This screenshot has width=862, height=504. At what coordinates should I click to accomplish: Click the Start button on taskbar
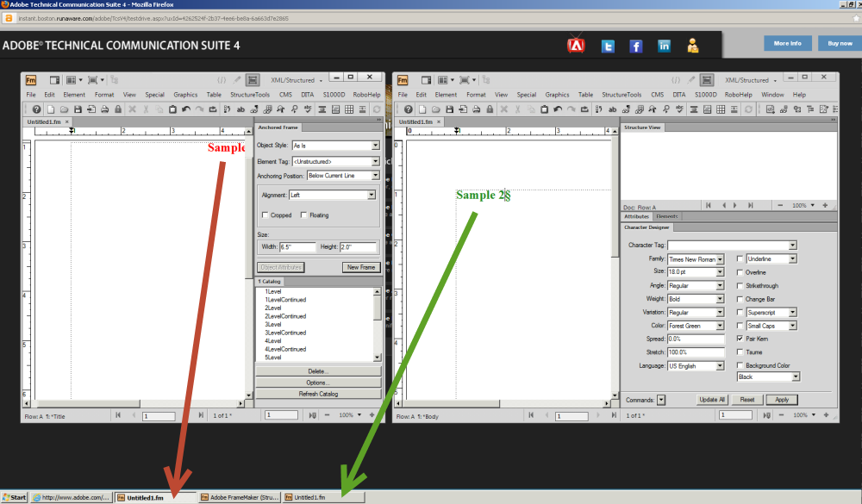15,497
